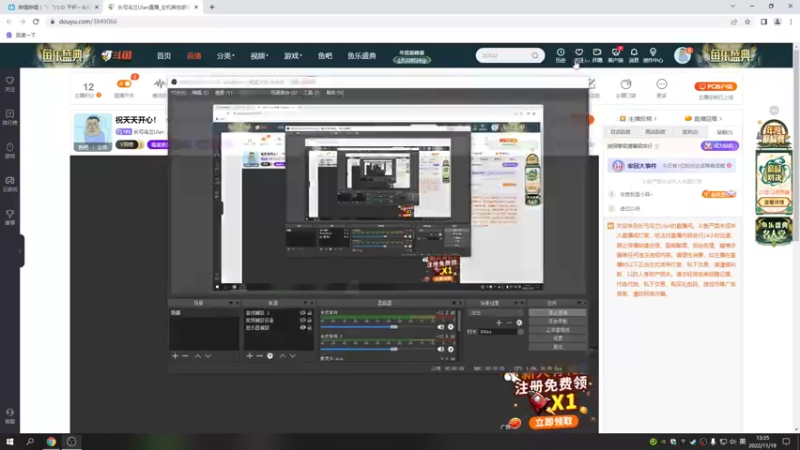Open the OBS scene transition type dropdown
This screenshot has height=450, width=800.
click(495, 313)
